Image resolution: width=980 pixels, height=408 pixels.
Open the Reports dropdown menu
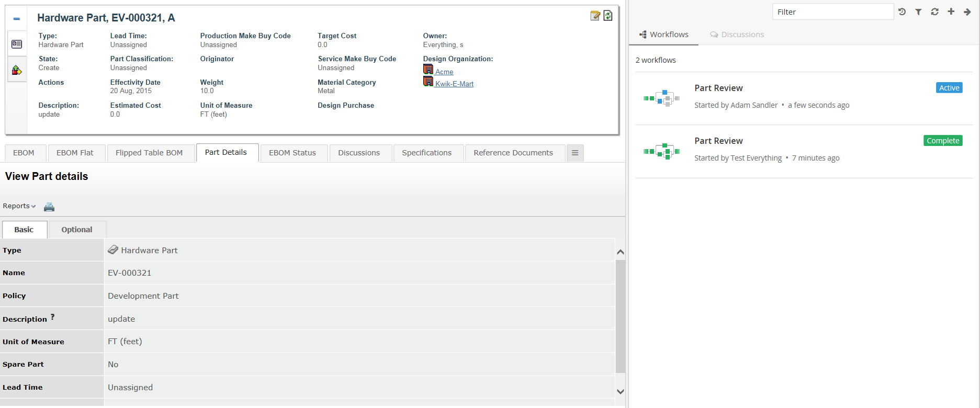(19, 206)
